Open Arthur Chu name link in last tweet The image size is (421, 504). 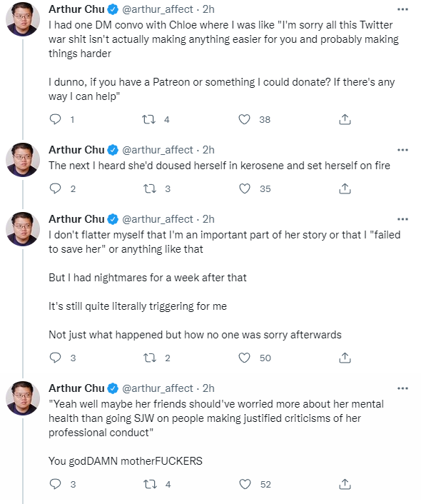click(x=76, y=388)
